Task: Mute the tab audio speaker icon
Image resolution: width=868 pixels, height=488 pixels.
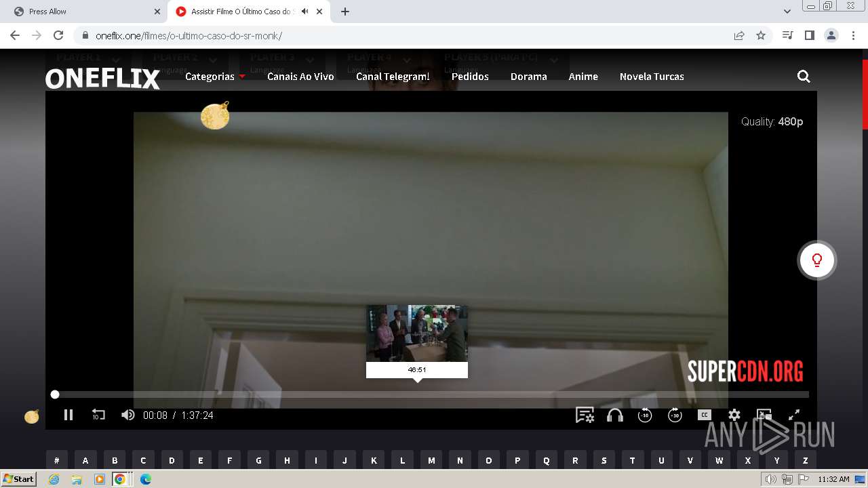Action: point(305,12)
